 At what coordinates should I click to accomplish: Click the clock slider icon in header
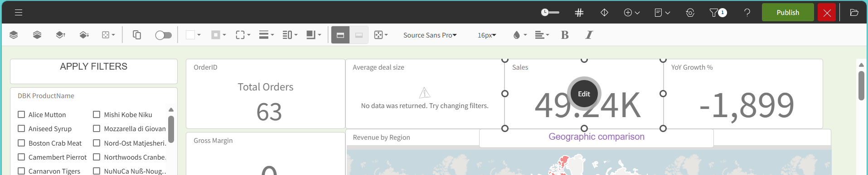(550, 13)
